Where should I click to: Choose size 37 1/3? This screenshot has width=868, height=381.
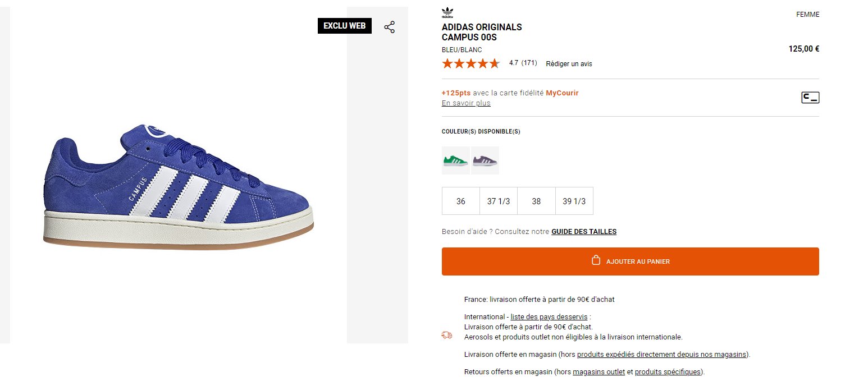pos(499,201)
